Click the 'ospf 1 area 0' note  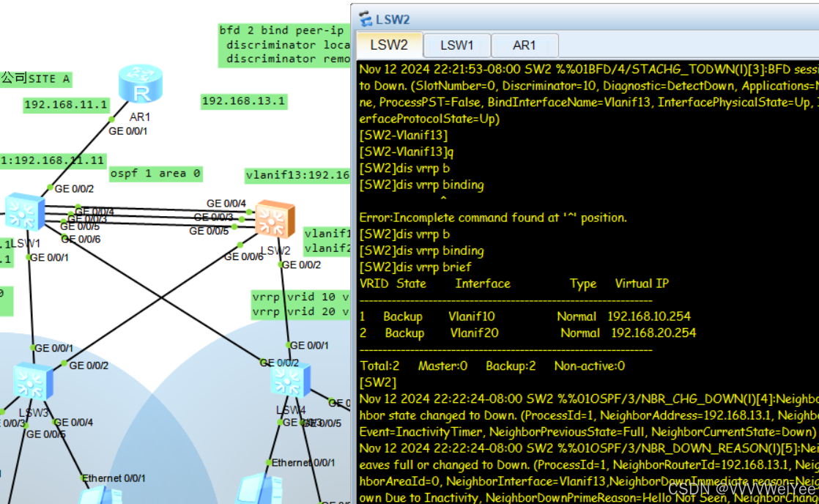[x=155, y=174]
